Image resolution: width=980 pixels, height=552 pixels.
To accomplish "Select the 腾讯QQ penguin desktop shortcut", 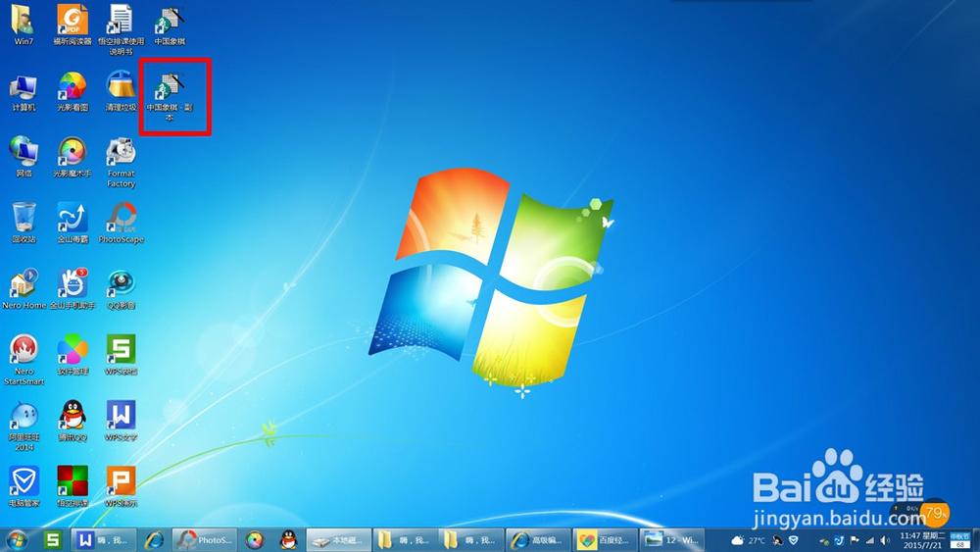I will [x=73, y=421].
